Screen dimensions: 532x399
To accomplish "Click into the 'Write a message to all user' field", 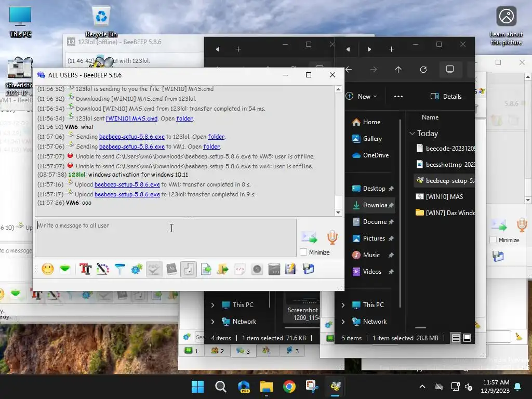I will [166, 237].
